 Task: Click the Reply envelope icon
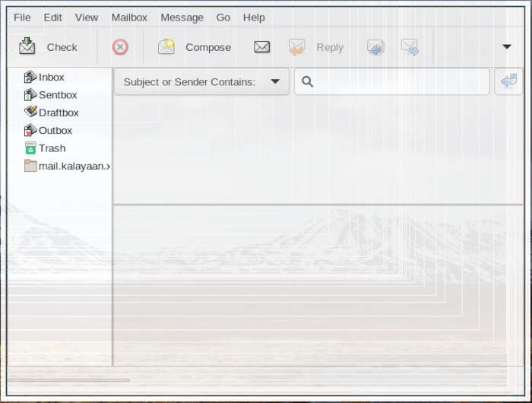(296, 47)
